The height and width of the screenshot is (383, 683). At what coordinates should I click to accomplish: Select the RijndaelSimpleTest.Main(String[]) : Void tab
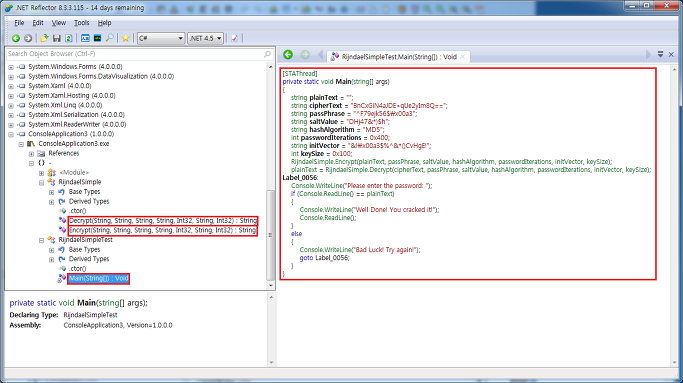tap(399, 57)
